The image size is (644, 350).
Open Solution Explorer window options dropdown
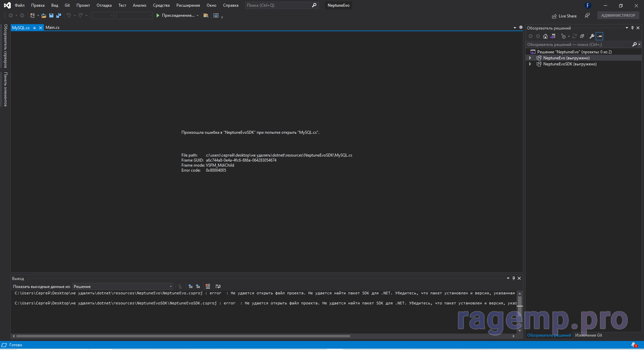tap(627, 28)
